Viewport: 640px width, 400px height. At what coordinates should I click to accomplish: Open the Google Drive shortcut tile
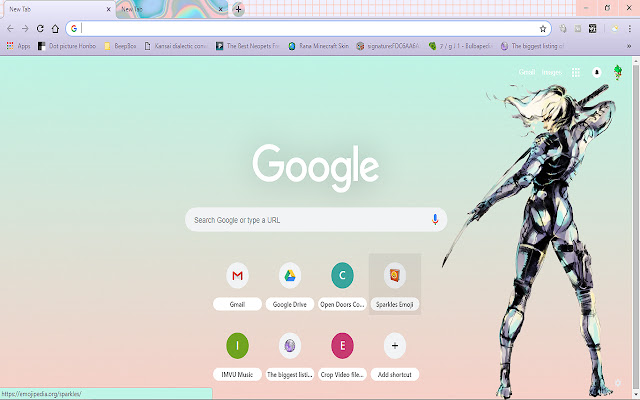pyautogui.click(x=290, y=284)
